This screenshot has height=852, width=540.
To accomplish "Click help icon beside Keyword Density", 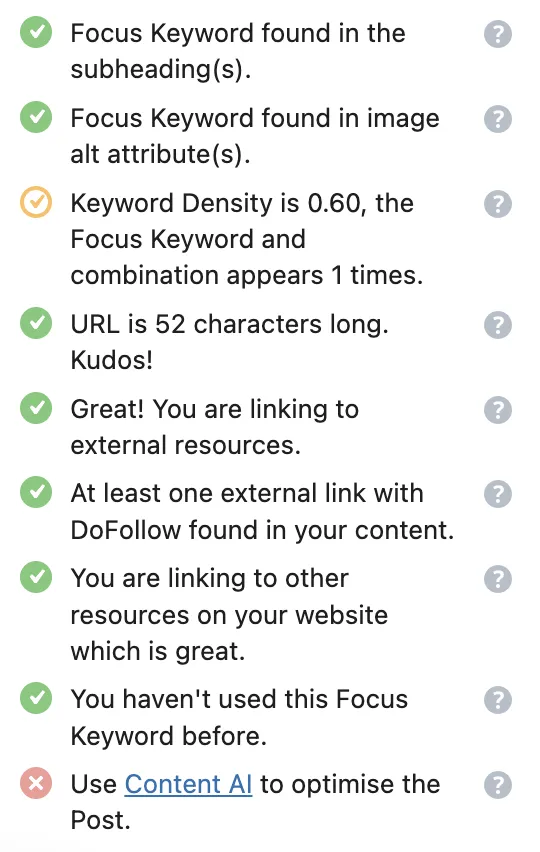I will click(x=498, y=204).
